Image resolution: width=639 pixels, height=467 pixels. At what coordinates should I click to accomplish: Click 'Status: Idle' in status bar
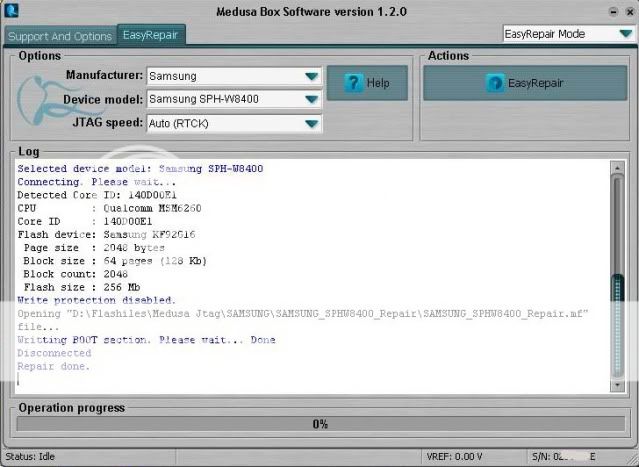tap(30, 456)
